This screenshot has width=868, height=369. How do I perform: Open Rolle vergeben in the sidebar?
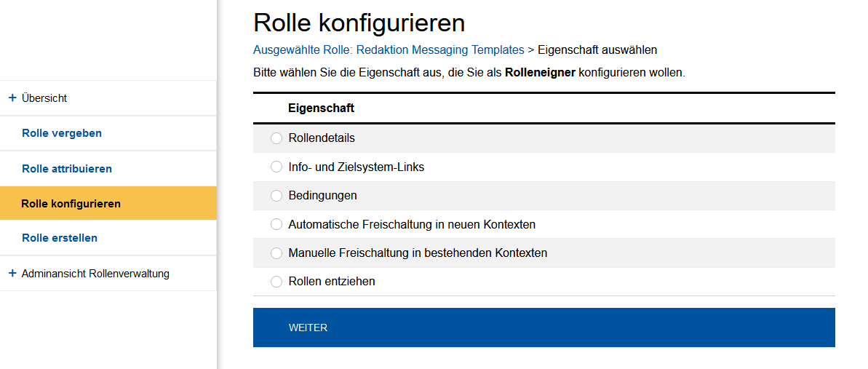click(62, 133)
